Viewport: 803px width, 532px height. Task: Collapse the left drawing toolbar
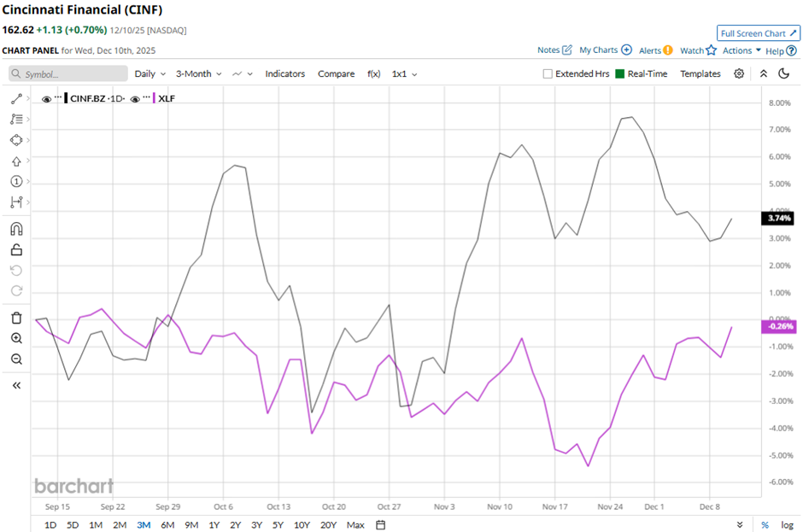pos(16,386)
